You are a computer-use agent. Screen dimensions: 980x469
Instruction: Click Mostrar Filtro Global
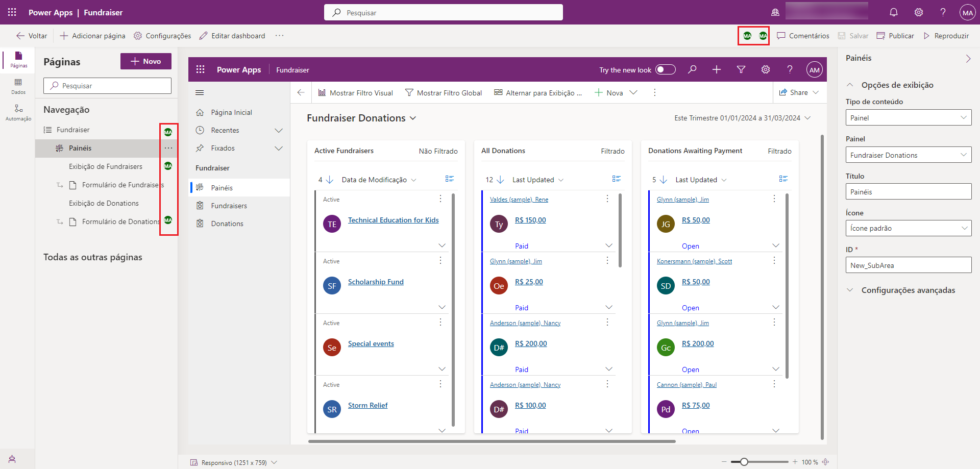click(x=444, y=93)
